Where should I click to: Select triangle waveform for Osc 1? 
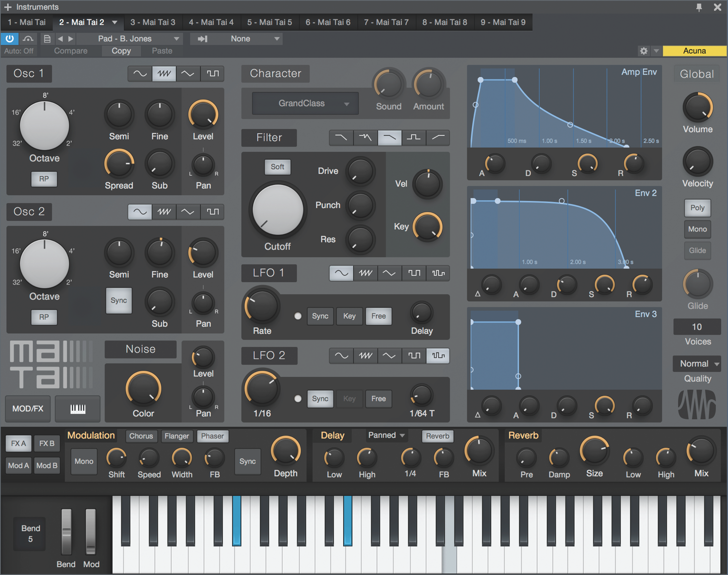click(188, 74)
